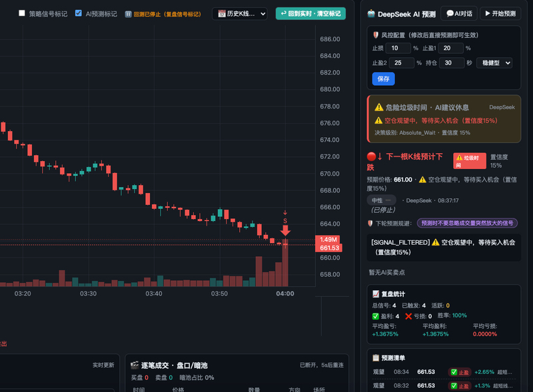Click the red 垃圾时间 badge
Screen dimensions: 533x392
pos(470,161)
